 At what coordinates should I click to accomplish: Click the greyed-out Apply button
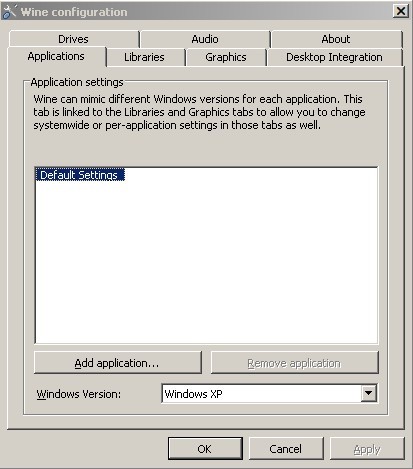coord(367,449)
